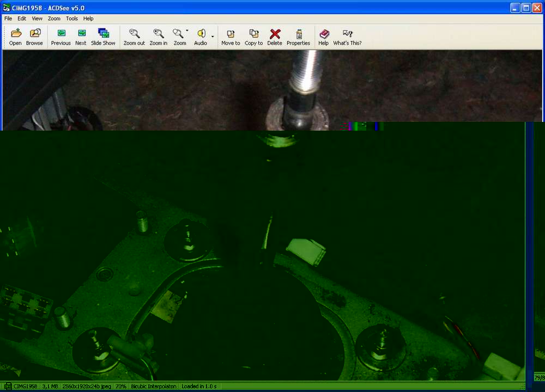This screenshot has width=545, height=392.
Task: Start the Slide Show
Action: pos(103,37)
